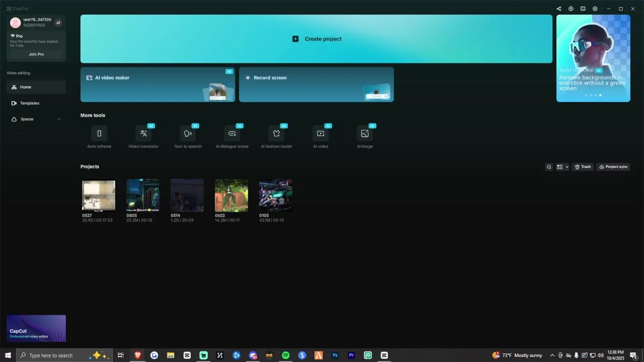The height and width of the screenshot is (362, 644).
Task: Click the Create project banner
Action: [x=316, y=39]
